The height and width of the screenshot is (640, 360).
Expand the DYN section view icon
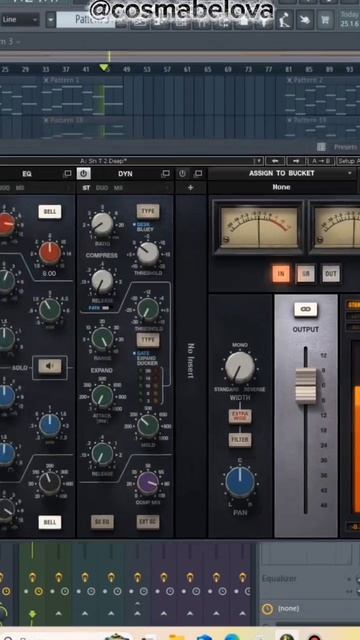[165, 174]
